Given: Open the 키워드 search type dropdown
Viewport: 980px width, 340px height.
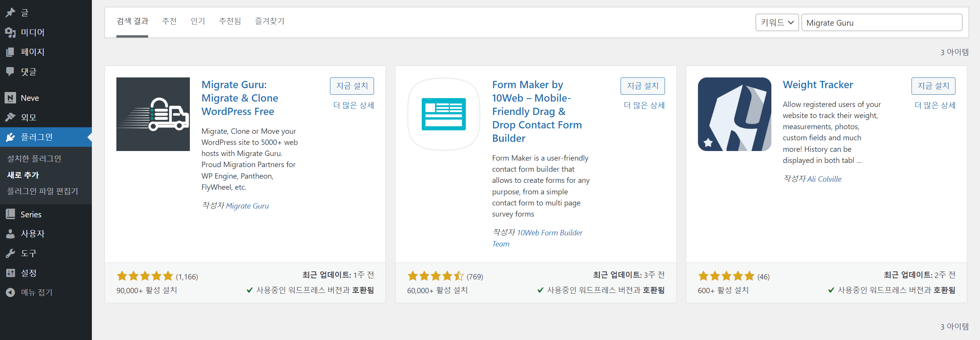Looking at the screenshot, I should coord(777,23).
